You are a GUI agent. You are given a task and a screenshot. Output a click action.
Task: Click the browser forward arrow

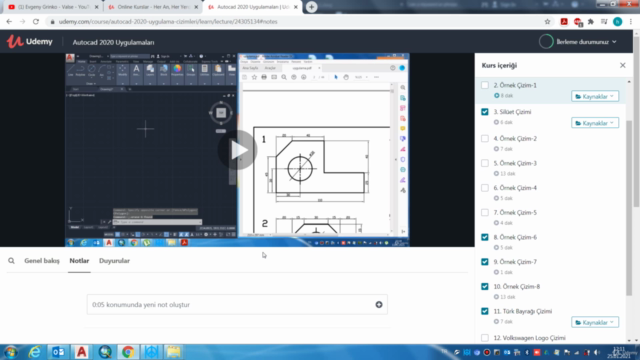click(22, 22)
